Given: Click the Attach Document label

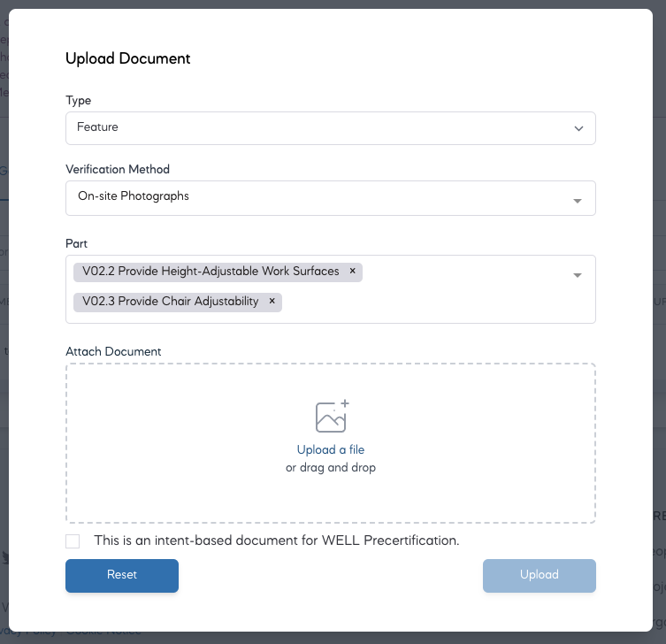Looking at the screenshot, I should [x=113, y=351].
